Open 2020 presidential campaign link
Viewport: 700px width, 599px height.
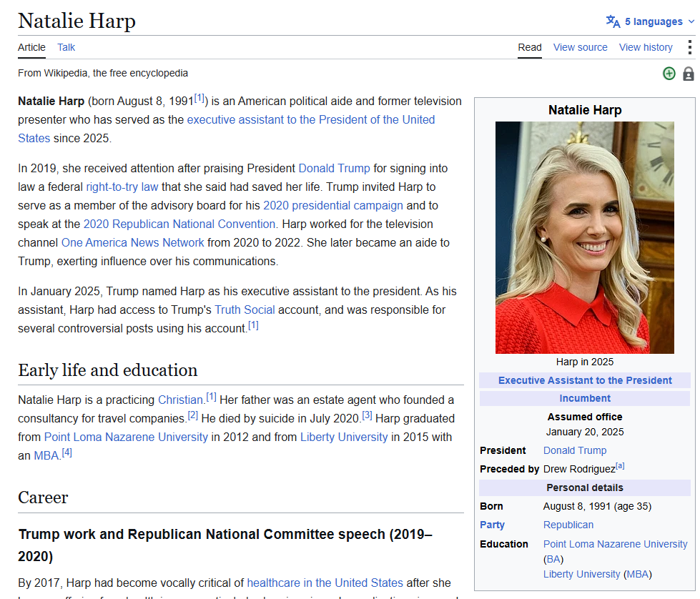click(x=333, y=205)
